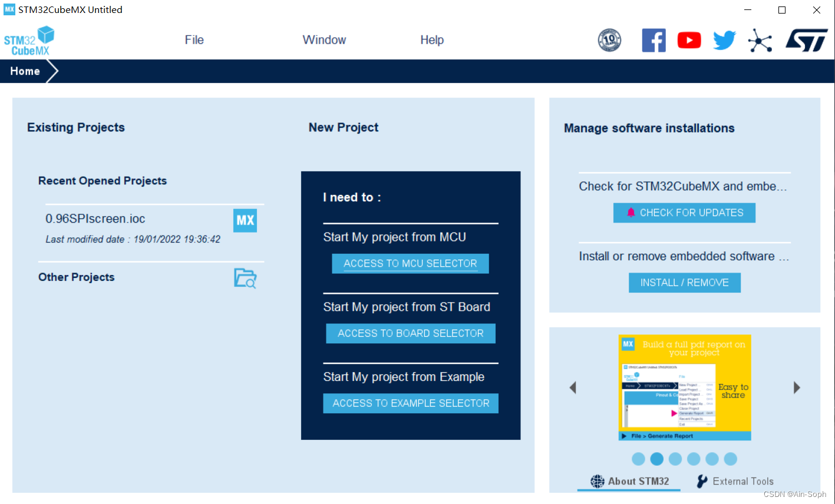Screen dimensions: 835x504
Task: Click ACCESS TO BOARD SELECTOR button
Action: 411,333
